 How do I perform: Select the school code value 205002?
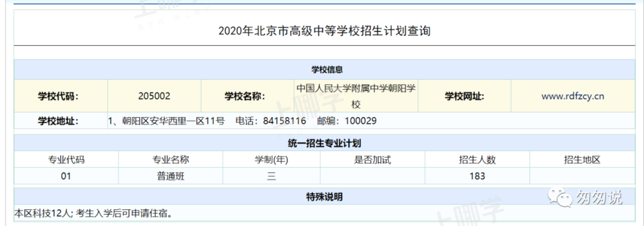154,96
